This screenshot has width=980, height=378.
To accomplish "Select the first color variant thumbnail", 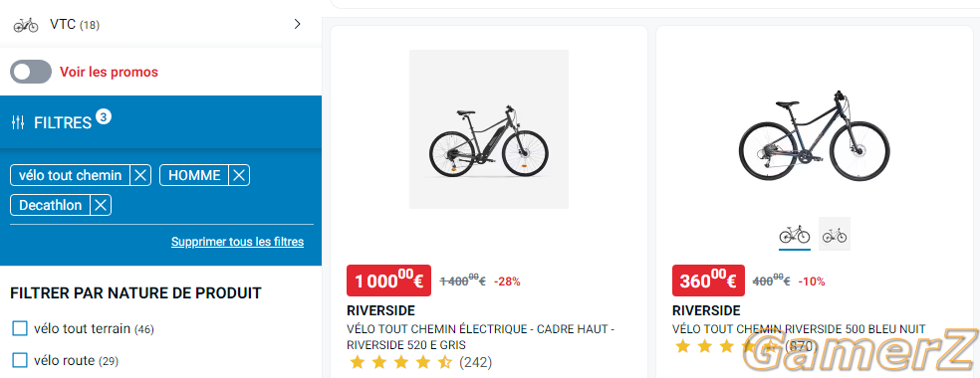I will 795,235.
